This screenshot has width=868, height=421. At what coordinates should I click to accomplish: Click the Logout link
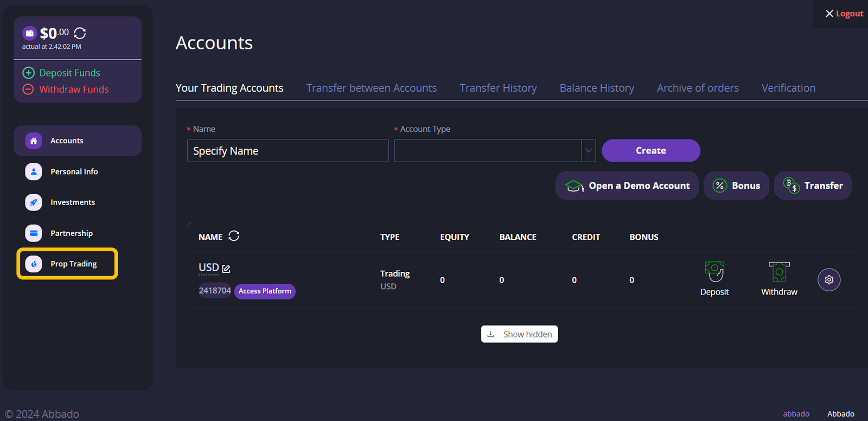point(844,14)
